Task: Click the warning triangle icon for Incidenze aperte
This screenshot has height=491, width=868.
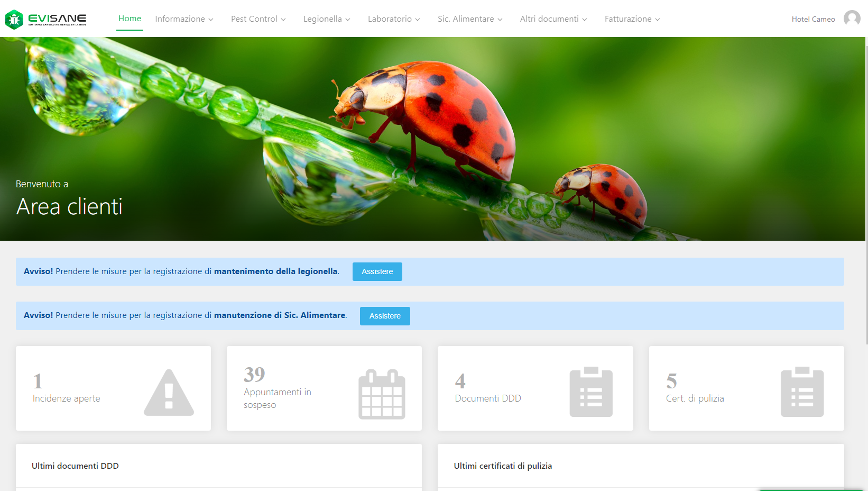Action: point(169,393)
